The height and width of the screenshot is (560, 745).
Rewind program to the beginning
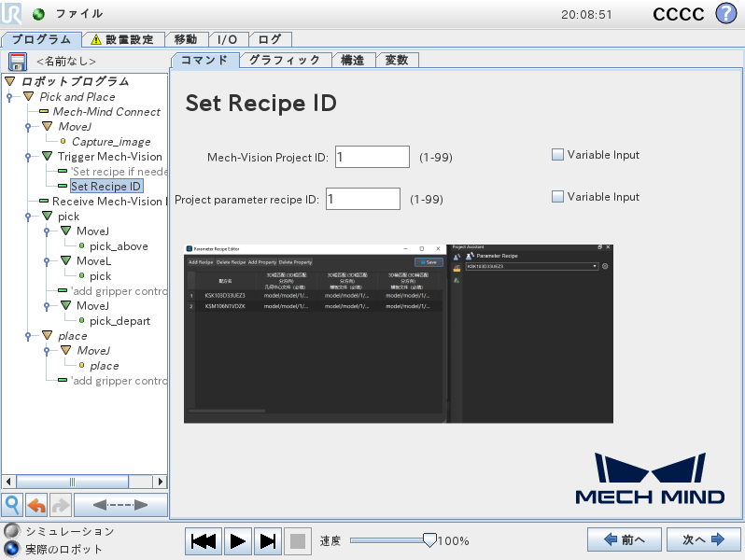click(x=204, y=541)
